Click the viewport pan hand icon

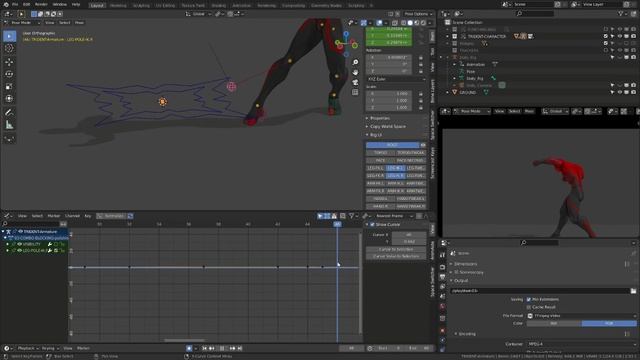[356, 72]
